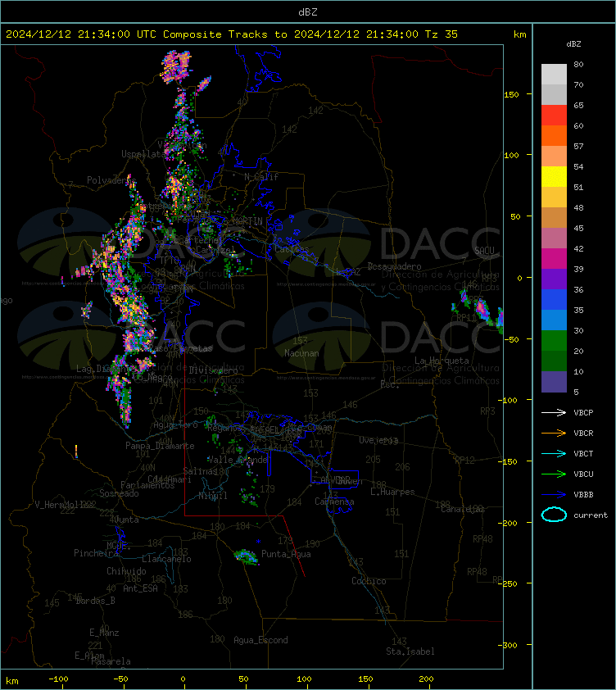Pick the bright green swatch below 30

pyautogui.click(x=554, y=340)
